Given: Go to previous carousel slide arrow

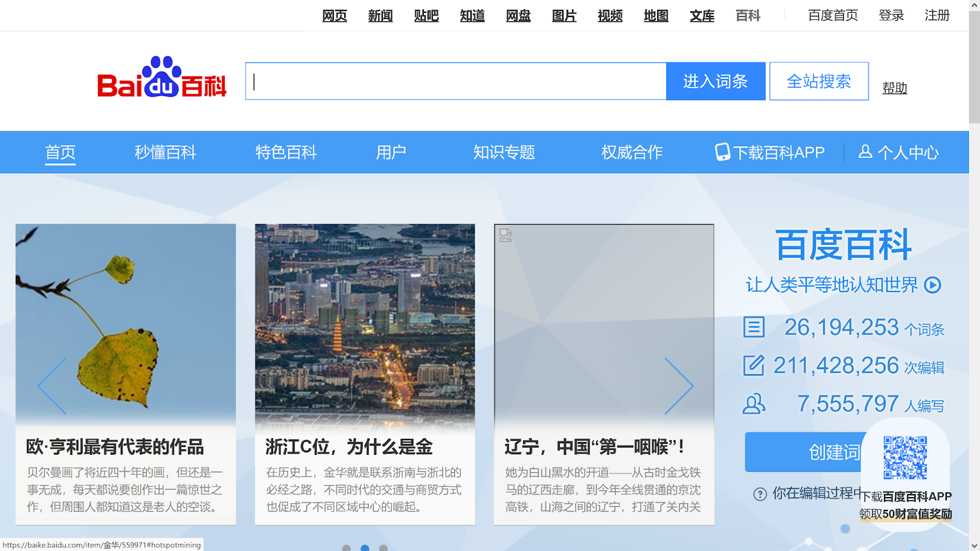Looking at the screenshot, I should [52, 386].
